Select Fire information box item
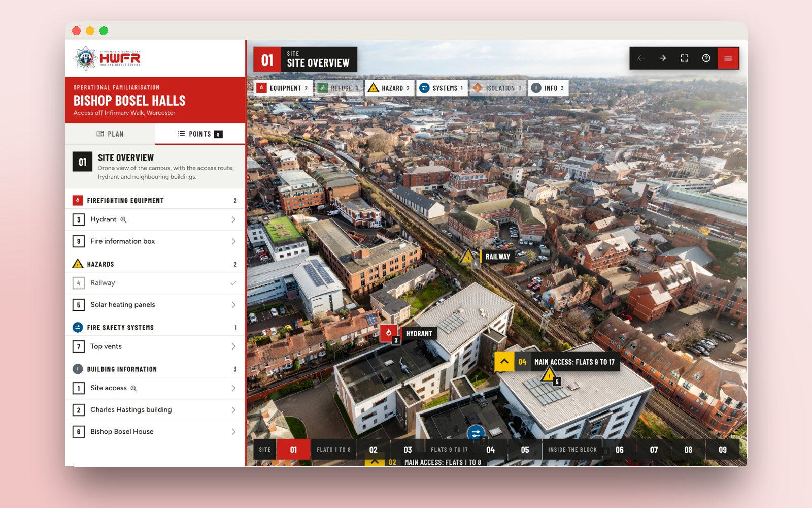This screenshot has height=508, width=812. pos(155,241)
